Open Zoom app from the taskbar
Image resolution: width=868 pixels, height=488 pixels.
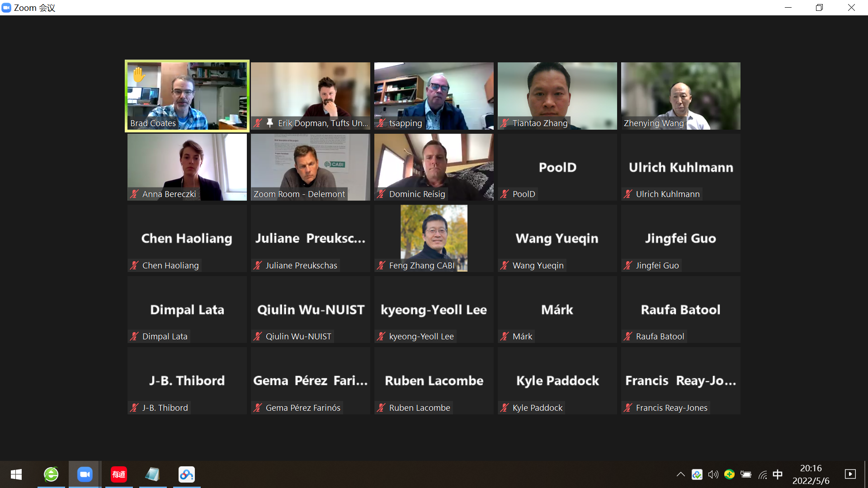point(85,474)
